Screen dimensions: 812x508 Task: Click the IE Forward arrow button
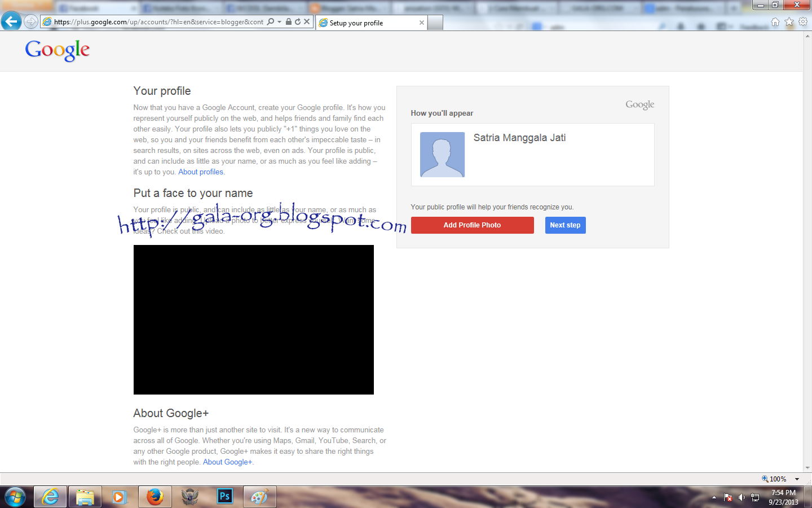point(31,21)
